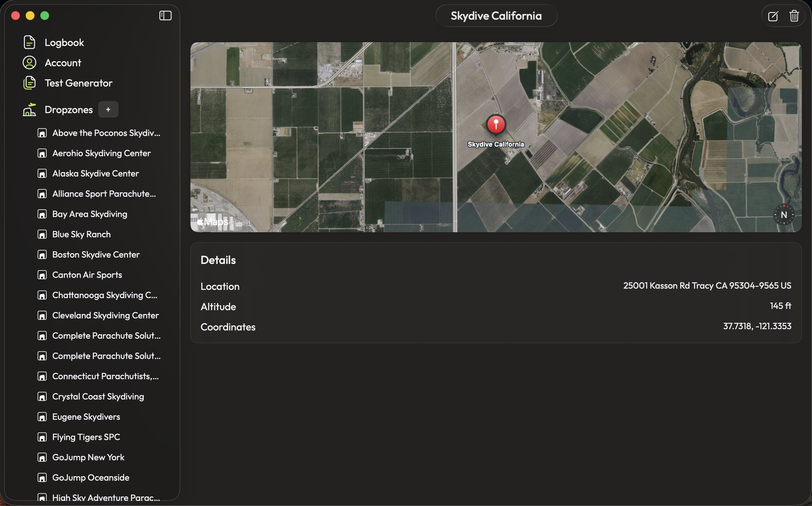Viewport: 812px width, 506px height.
Task: Open the Legal link on map
Action: (242, 223)
